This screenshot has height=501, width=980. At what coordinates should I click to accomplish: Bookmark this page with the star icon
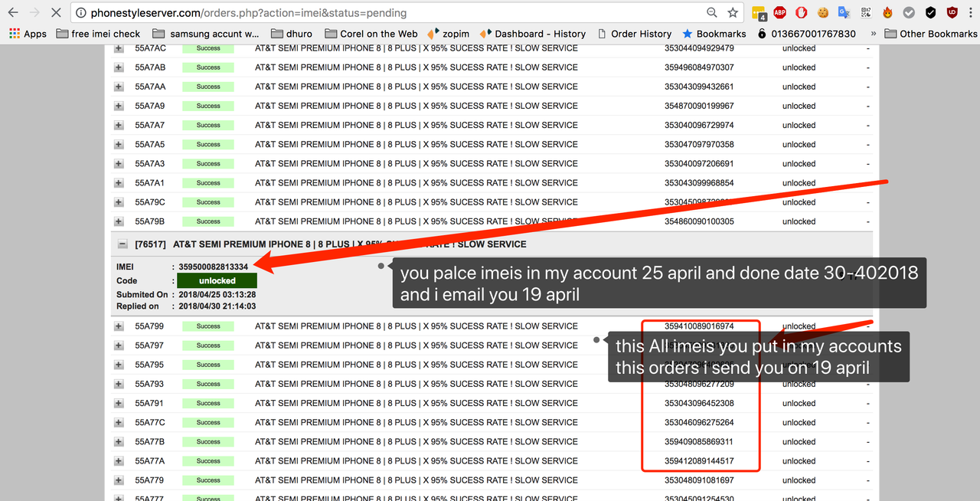coord(733,12)
